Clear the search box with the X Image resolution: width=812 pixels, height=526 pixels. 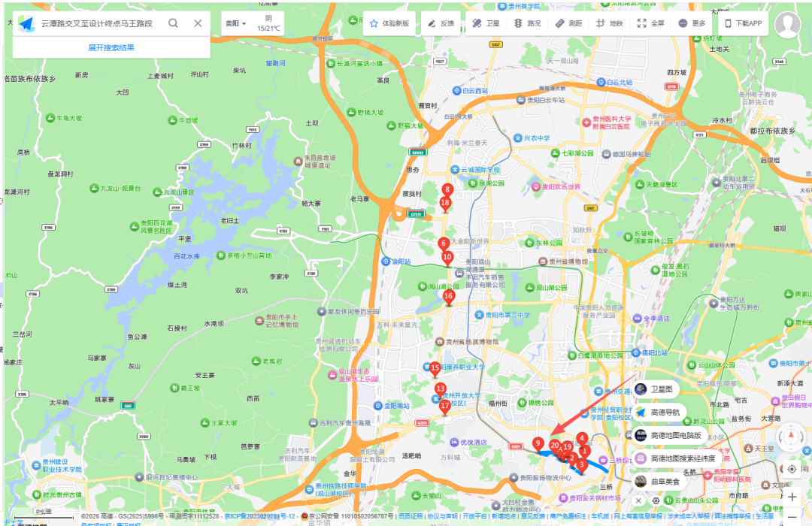[198, 23]
